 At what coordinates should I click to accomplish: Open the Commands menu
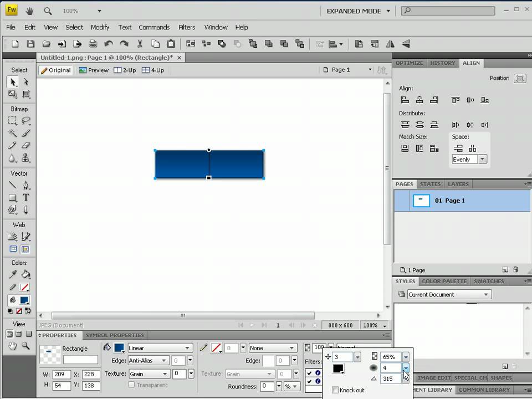click(x=154, y=27)
